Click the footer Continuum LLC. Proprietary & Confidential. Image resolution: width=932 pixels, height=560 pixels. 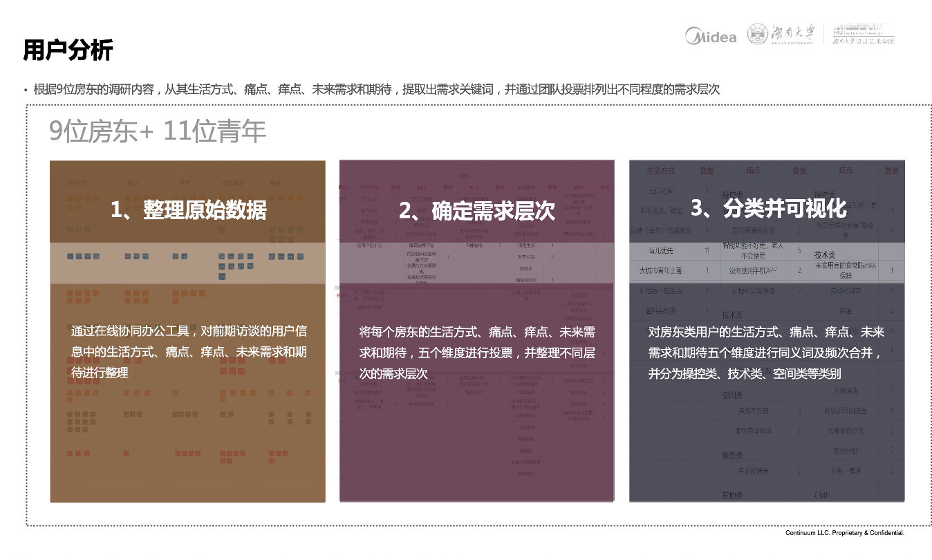(845, 533)
